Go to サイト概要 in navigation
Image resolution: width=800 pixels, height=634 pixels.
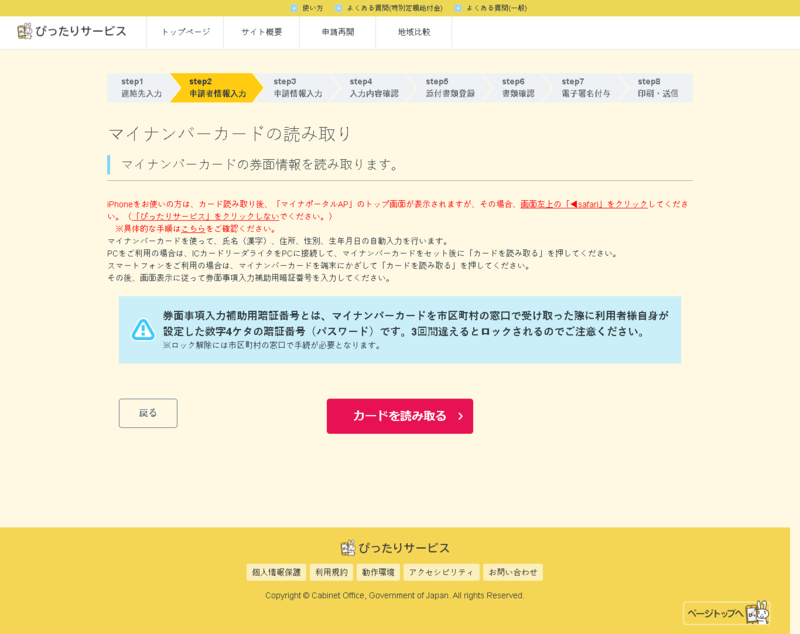(x=262, y=32)
